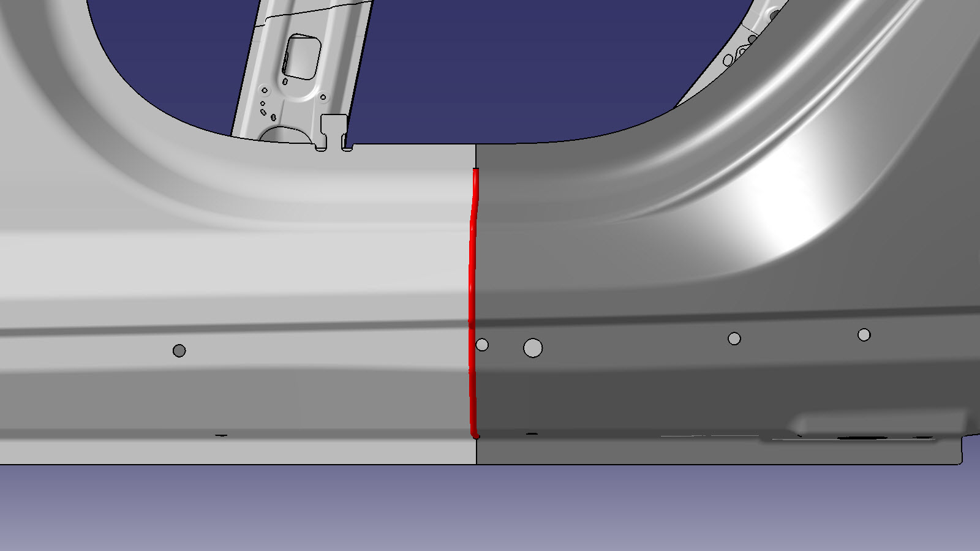The width and height of the screenshot is (980, 551).
Task: Pick the small hole right beside the red seam
Action: [x=482, y=345]
